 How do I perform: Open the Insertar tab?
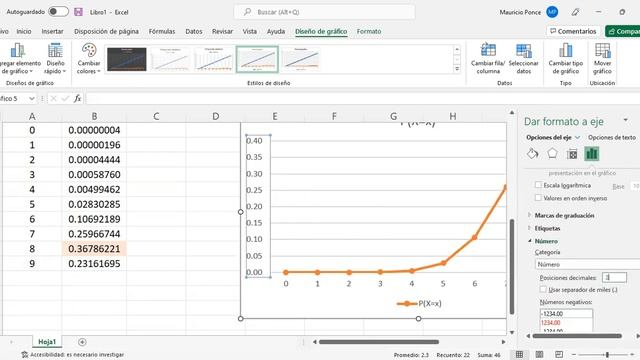click(52, 31)
